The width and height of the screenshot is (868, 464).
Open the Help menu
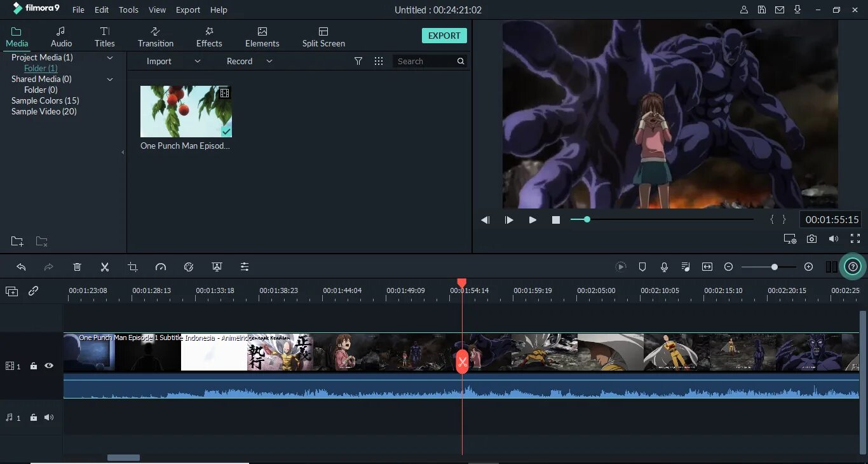coord(219,10)
